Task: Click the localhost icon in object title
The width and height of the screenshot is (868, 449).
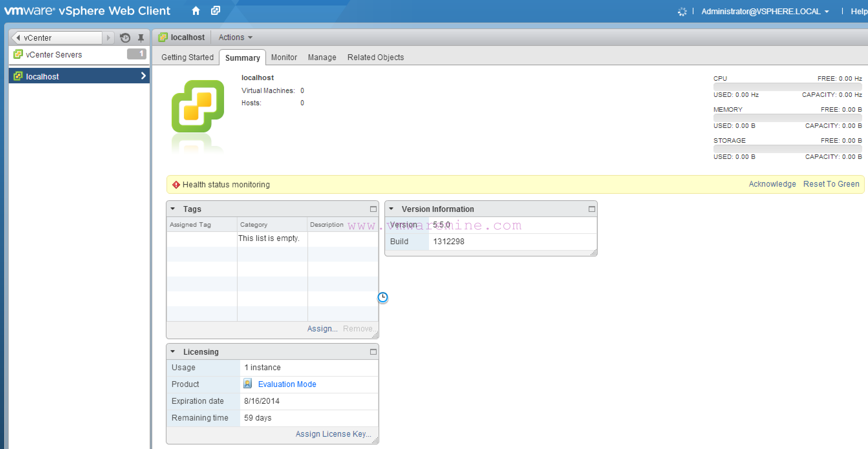Action: click(x=163, y=37)
